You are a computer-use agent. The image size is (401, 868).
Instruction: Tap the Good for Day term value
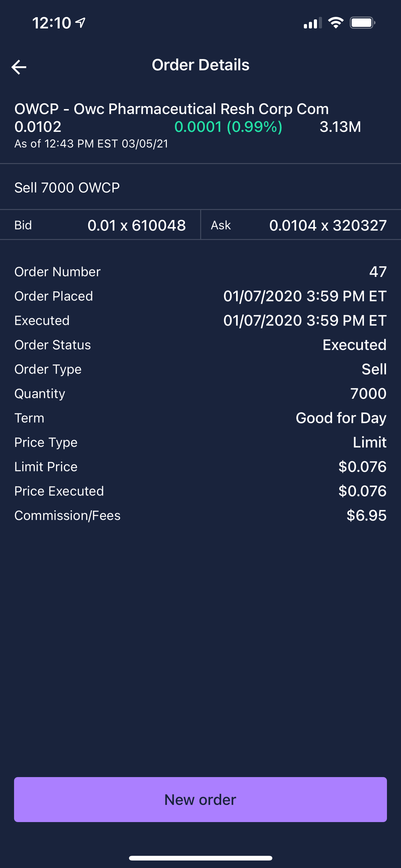click(341, 418)
